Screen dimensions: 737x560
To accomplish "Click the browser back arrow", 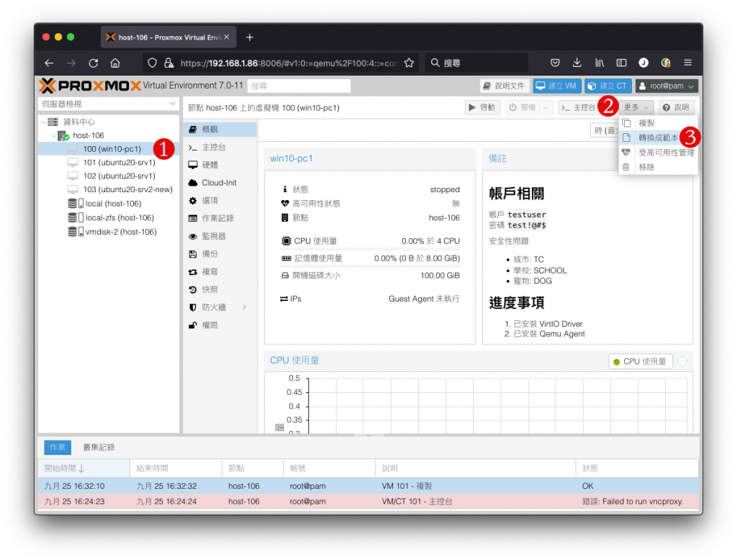I will (x=49, y=63).
